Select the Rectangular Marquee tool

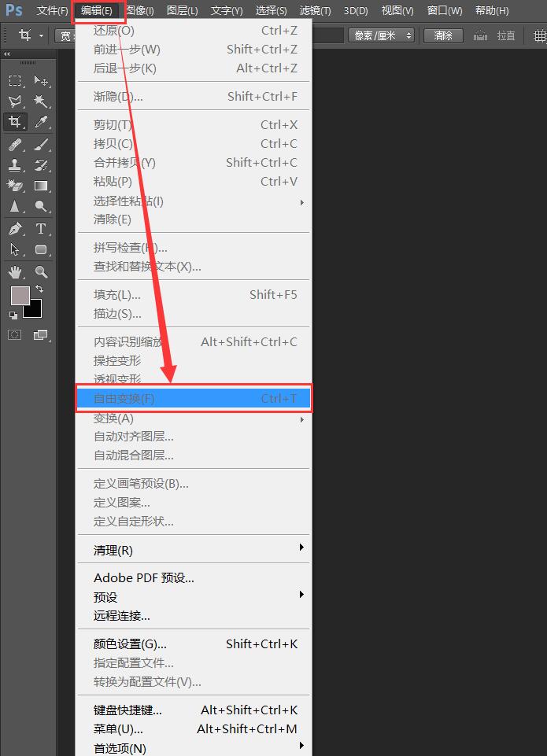click(15, 80)
